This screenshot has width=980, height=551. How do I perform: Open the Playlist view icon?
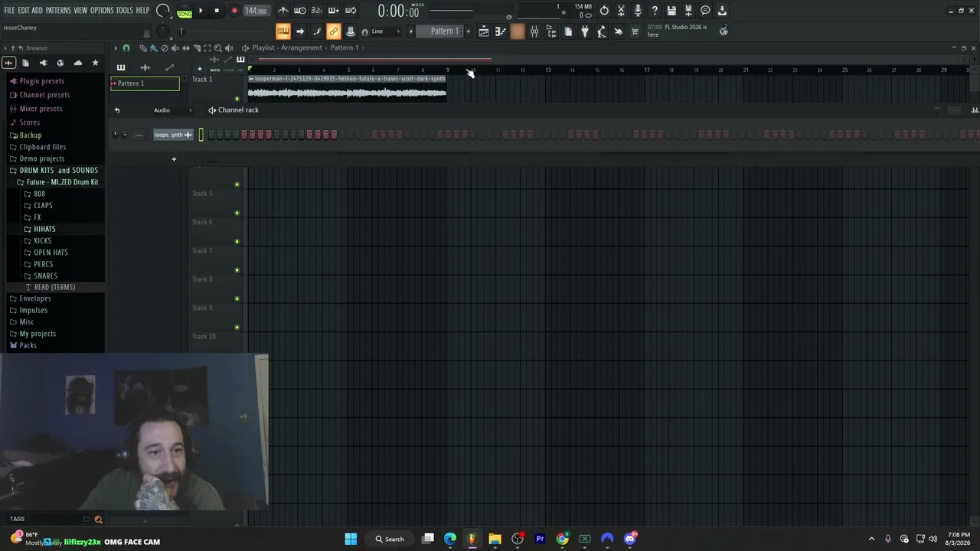[x=484, y=31]
